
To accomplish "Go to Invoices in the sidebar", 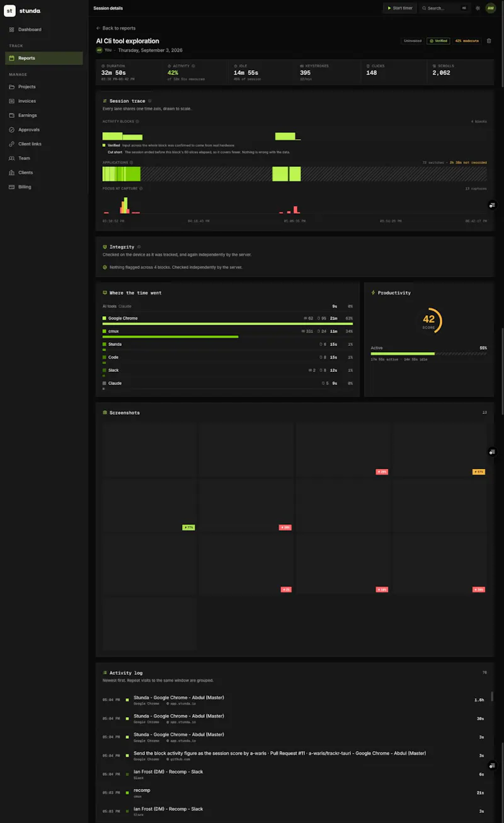I will (43, 101).
